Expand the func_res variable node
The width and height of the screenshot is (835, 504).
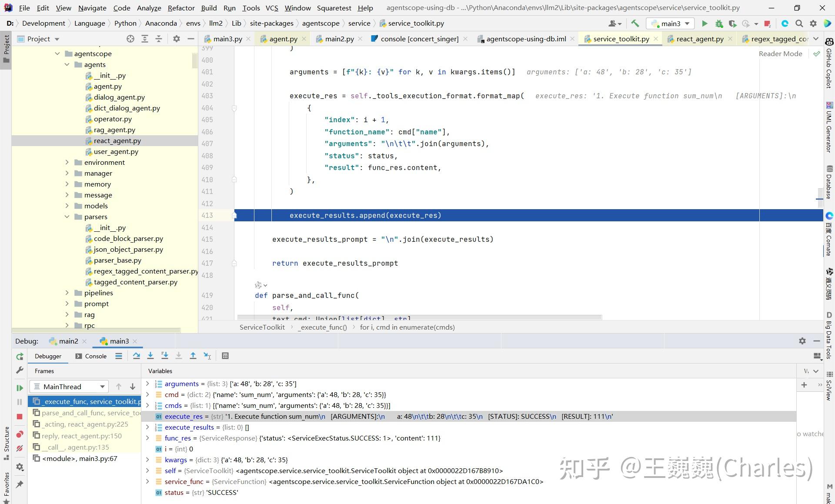coord(147,438)
